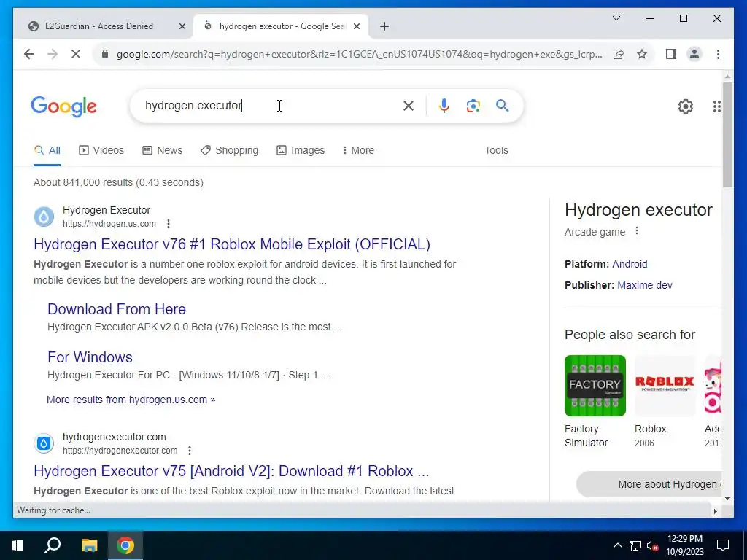
Task: Click the More about Hydrogen button
Action: tap(649, 484)
